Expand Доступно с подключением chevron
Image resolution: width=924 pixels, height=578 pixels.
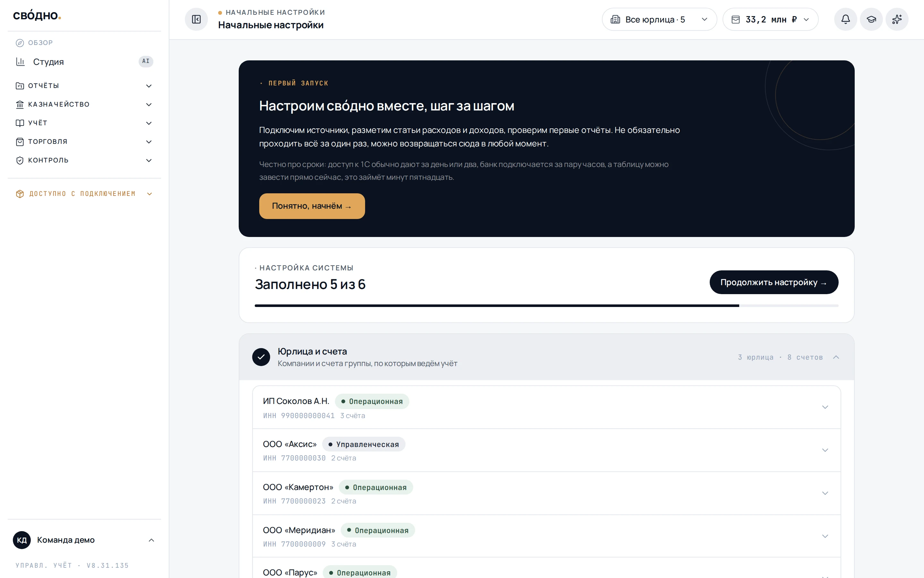150,194
